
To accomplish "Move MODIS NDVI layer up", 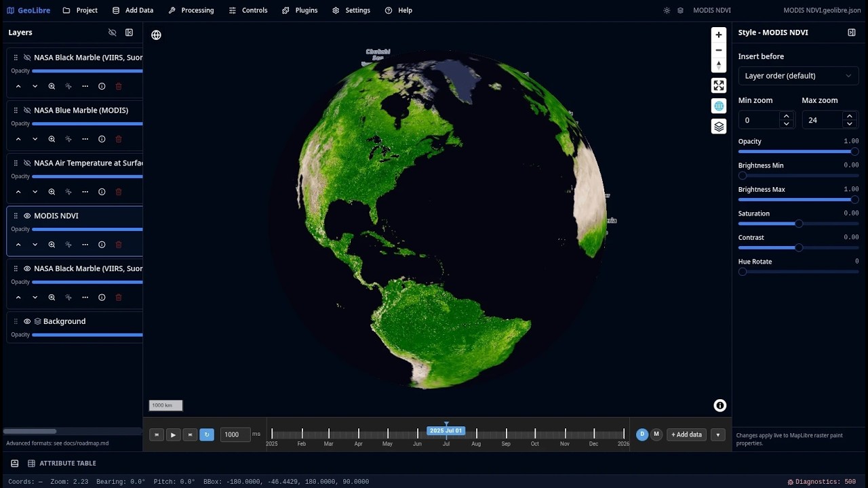I will [x=18, y=245].
